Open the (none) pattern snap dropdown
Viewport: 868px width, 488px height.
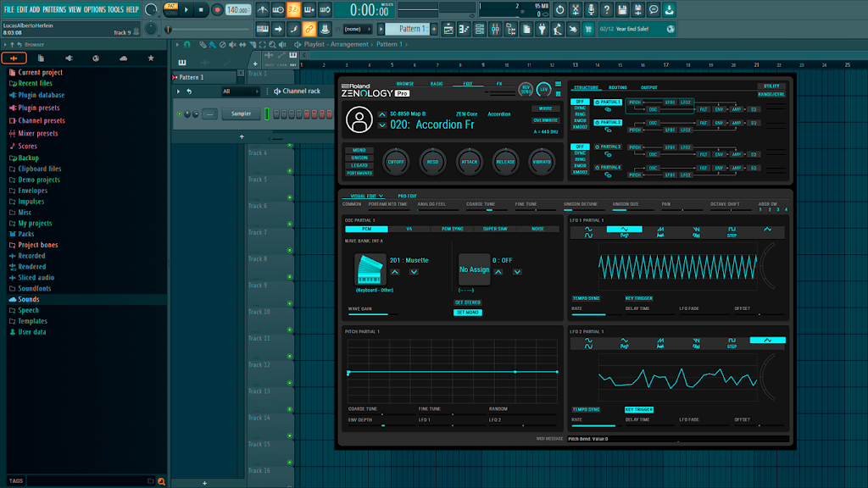click(357, 29)
